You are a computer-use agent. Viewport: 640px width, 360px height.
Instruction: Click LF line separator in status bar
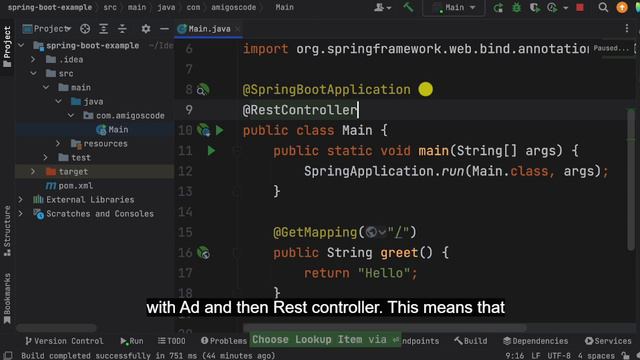click(536, 356)
